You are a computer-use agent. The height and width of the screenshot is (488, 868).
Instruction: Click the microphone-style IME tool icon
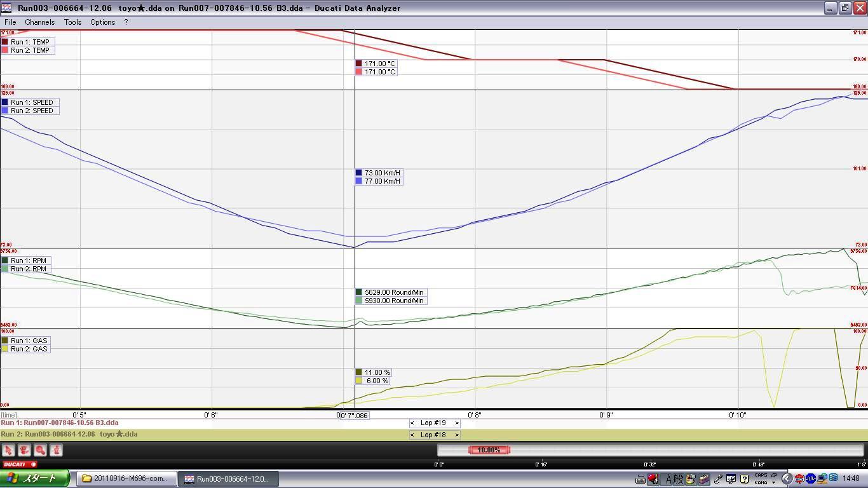[x=718, y=479]
